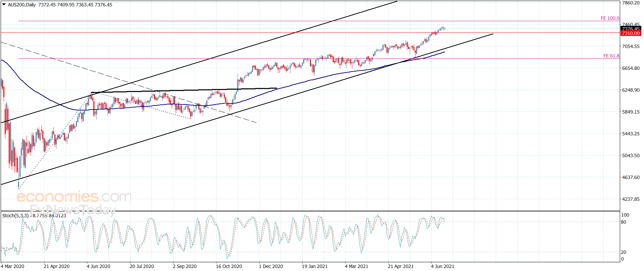Click the AUS200,Daily chart title
This screenshot has height=271, width=644.
pos(22,5)
